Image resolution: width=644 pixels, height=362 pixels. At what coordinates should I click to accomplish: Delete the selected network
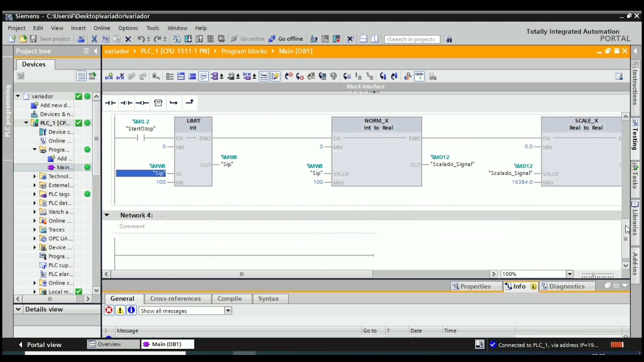[x=120, y=76]
